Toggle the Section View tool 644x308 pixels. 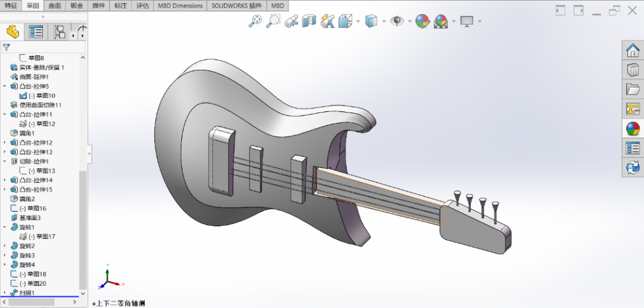point(309,21)
